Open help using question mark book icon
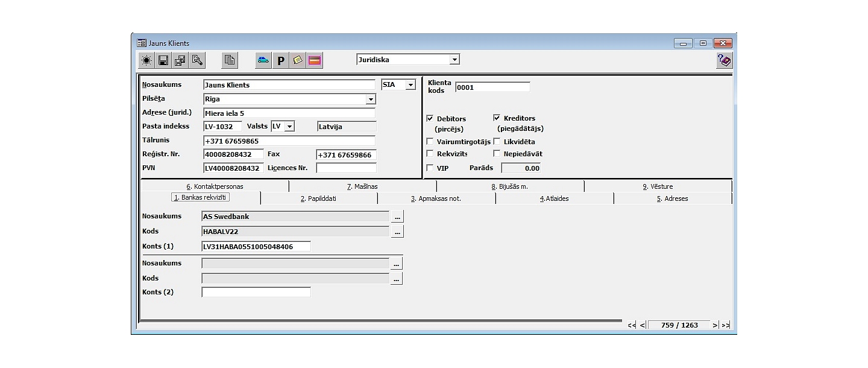The width and height of the screenshot is (868, 368). 723,60
